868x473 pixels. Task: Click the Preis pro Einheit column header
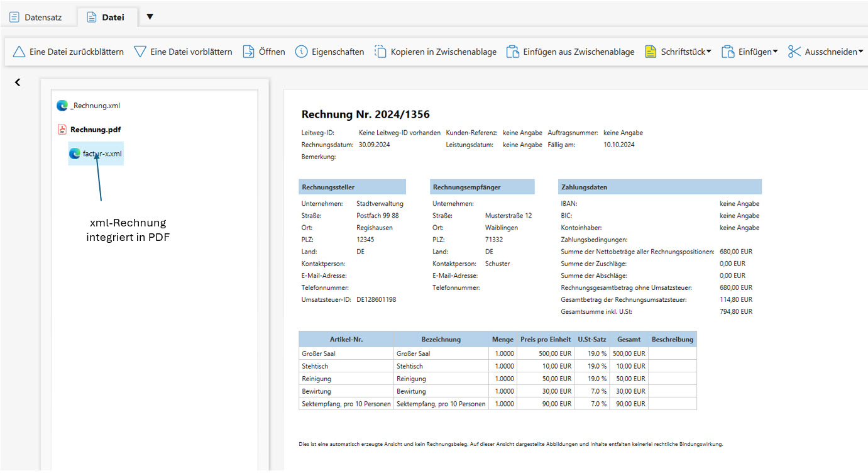546,339
